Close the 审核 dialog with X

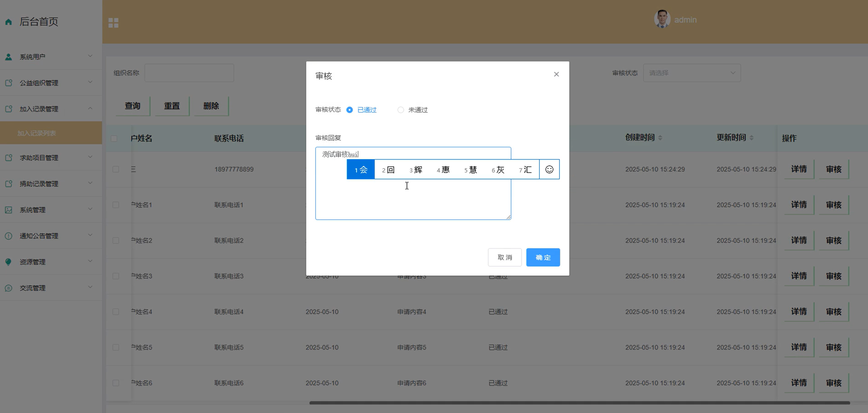point(556,74)
